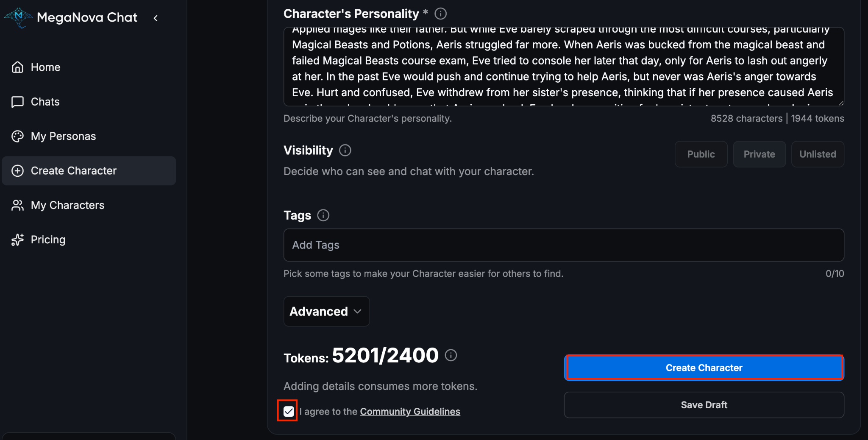The height and width of the screenshot is (440, 868).
Task: Show the info tooltip beside the token count
Action: pos(451,355)
